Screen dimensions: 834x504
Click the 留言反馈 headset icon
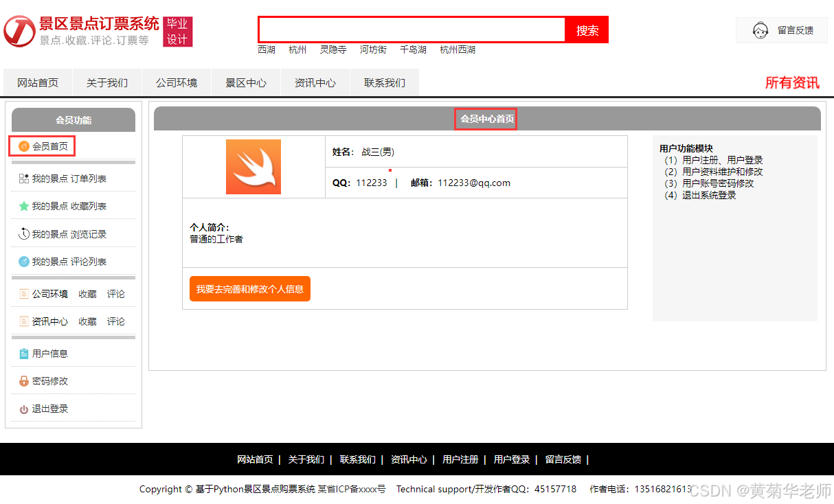pyautogui.click(x=760, y=30)
